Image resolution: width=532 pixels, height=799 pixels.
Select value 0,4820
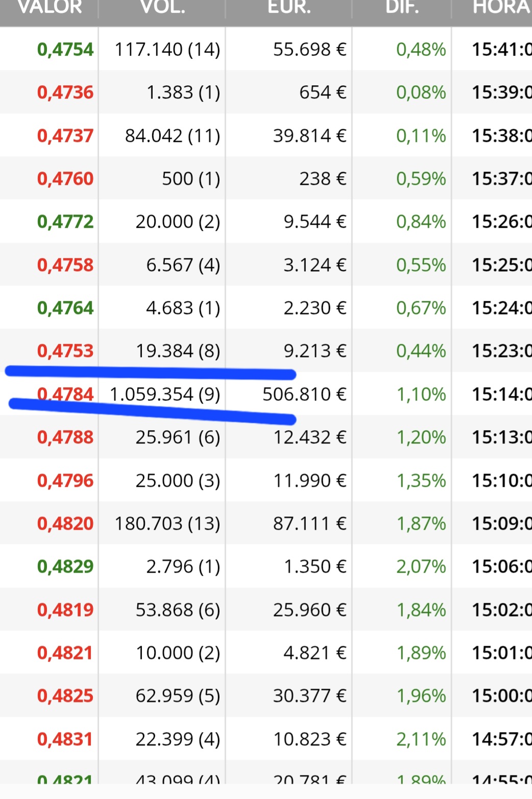pyautogui.click(x=65, y=524)
